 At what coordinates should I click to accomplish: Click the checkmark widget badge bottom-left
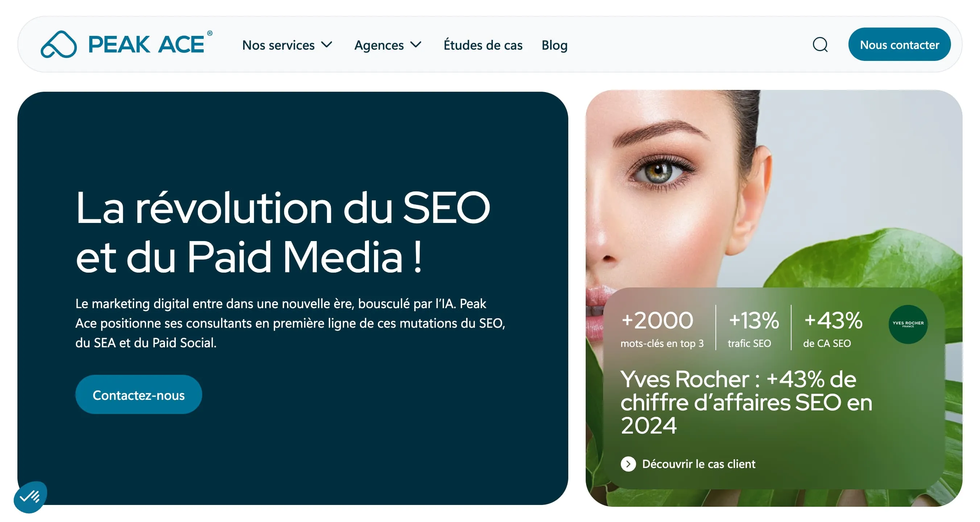click(x=30, y=497)
